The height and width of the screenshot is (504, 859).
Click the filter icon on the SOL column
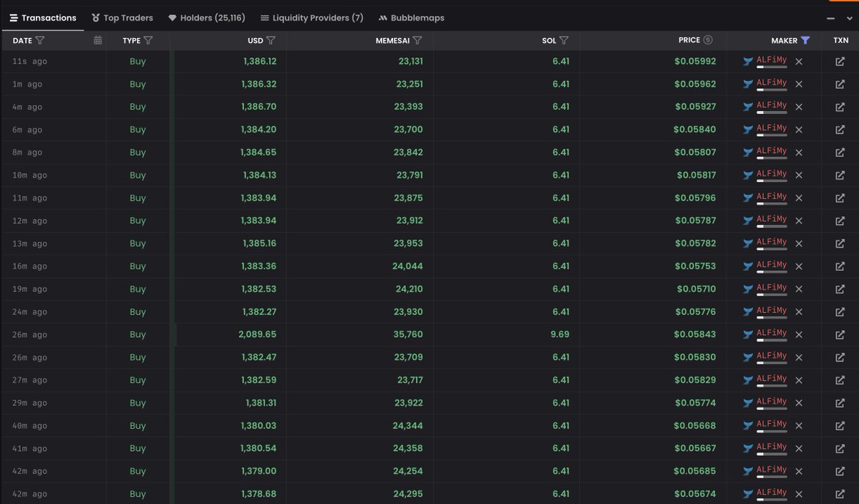565,40
